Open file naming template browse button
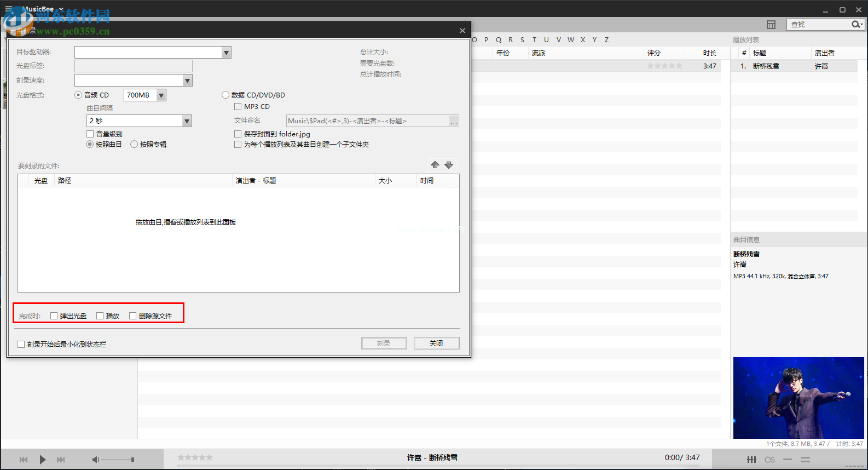 454,121
